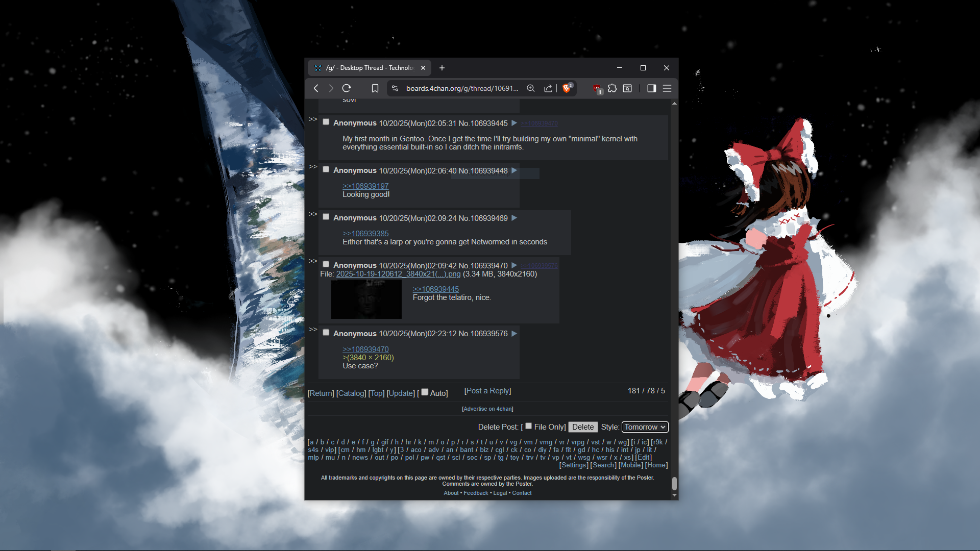This screenshot has width=980, height=551.
Task: Click the zoom magnifier in address bar
Action: (x=531, y=88)
